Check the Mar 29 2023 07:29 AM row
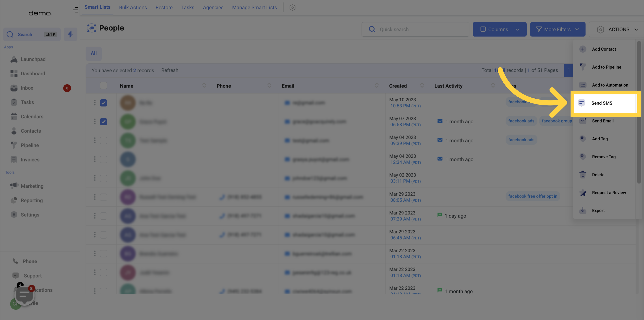Image resolution: width=644 pixels, height=320 pixels. (103, 216)
